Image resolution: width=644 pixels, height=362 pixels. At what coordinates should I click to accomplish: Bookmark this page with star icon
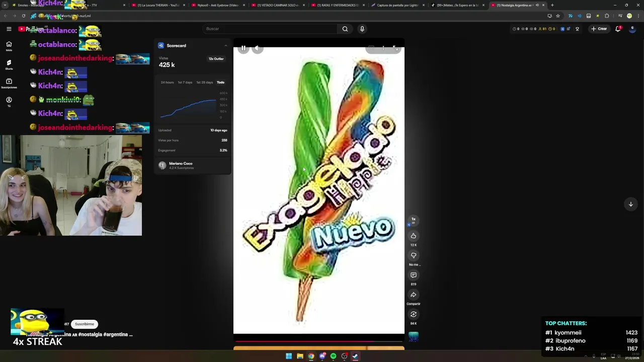558,16
